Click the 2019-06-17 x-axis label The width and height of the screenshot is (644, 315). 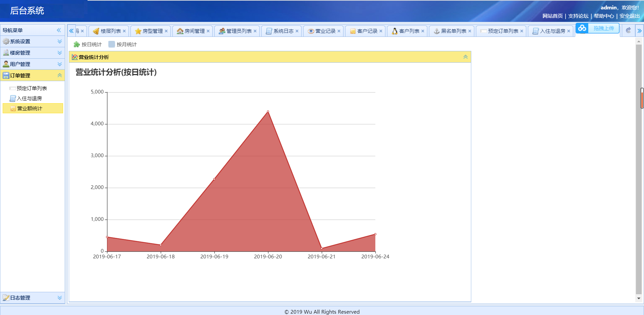coord(107,257)
